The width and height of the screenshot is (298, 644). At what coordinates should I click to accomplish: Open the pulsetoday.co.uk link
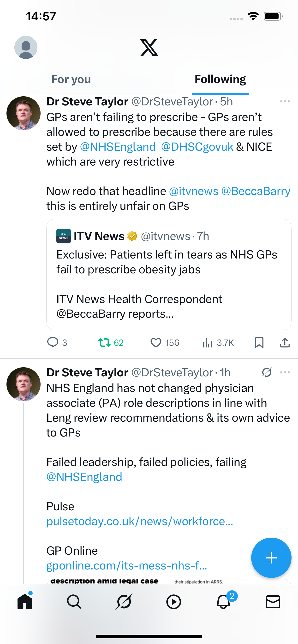(x=140, y=521)
